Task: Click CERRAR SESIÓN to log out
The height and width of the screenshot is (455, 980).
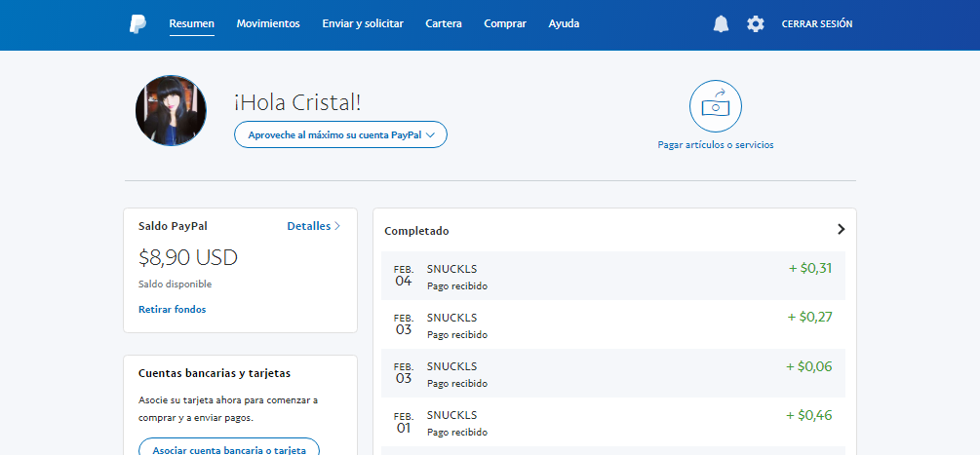Action: point(817,24)
